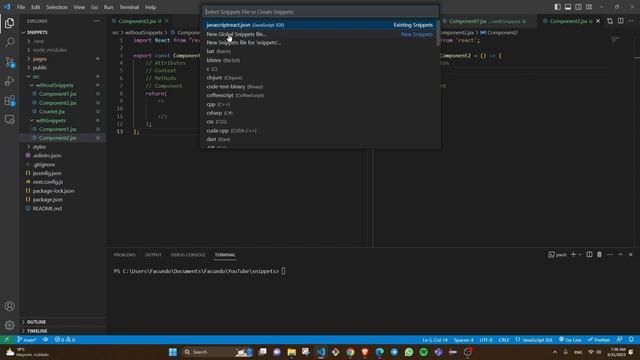Image resolution: width=640 pixels, height=360 pixels.
Task: Maximize the panel with the up chevron
Action: tap(620, 254)
